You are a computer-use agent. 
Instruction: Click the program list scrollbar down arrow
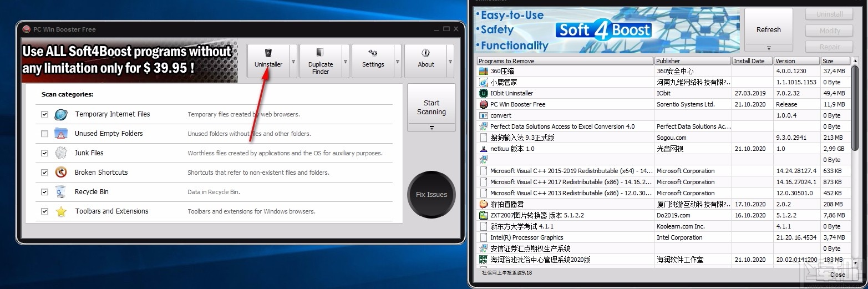tap(855, 265)
